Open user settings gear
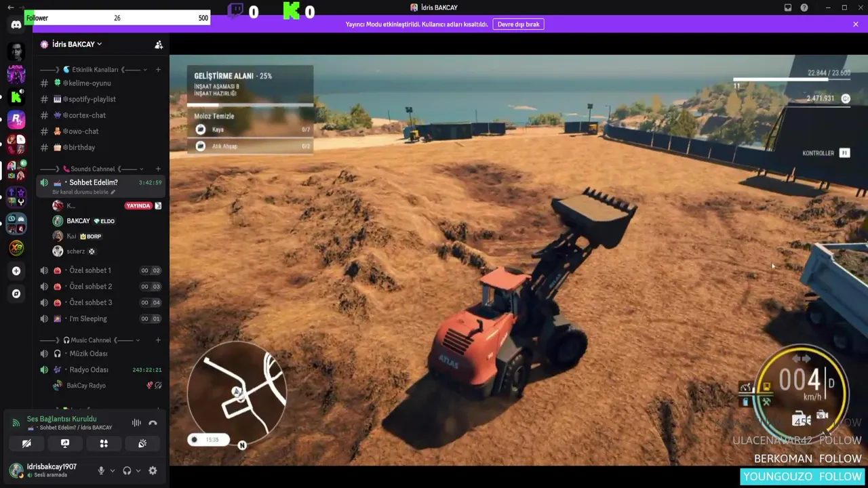Image resolution: width=868 pixels, height=488 pixels. click(x=153, y=470)
